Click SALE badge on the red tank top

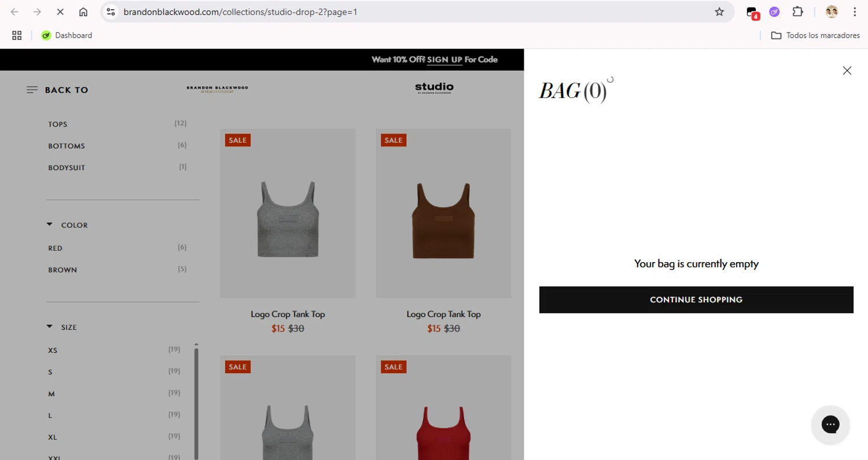[393, 367]
